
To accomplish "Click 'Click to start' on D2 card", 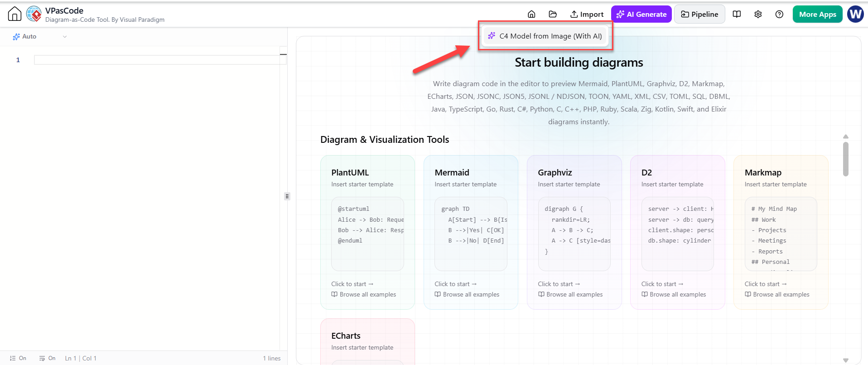I will point(662,284).
